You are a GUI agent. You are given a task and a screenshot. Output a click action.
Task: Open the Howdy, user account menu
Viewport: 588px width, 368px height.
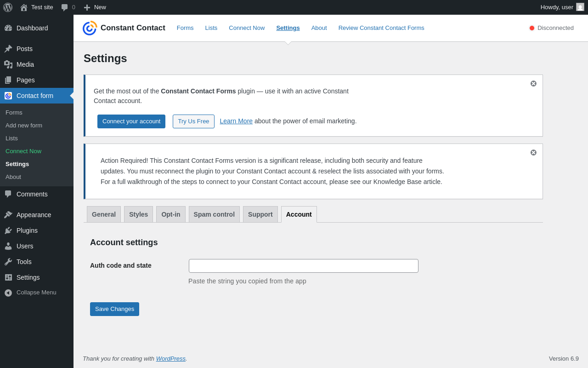[x=562, y=7]
